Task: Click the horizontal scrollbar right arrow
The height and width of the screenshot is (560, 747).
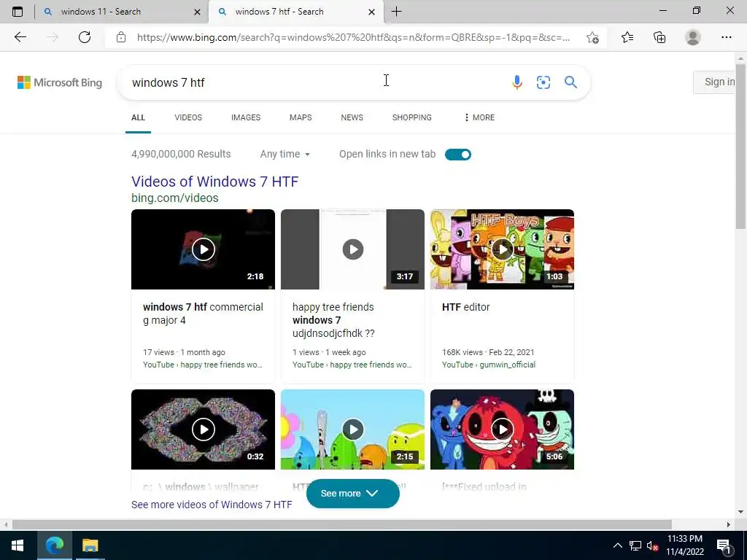Action: click(x=729, y=524)
